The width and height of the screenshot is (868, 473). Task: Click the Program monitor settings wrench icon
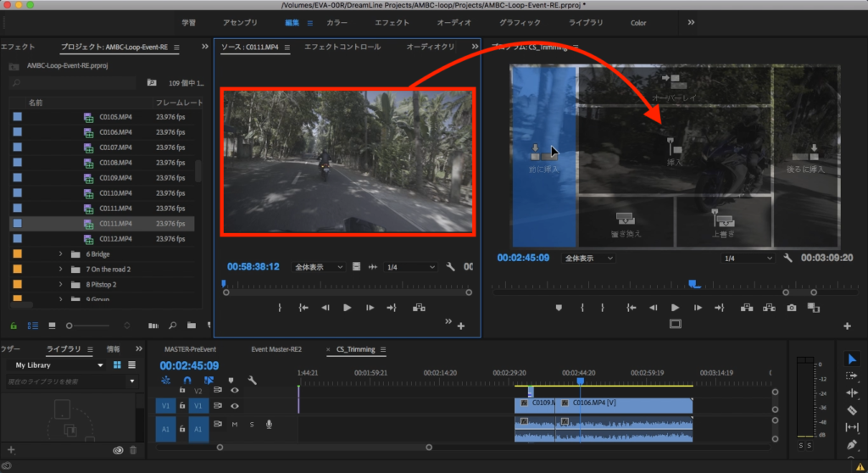pyautogui.click(x=787, y=258)
